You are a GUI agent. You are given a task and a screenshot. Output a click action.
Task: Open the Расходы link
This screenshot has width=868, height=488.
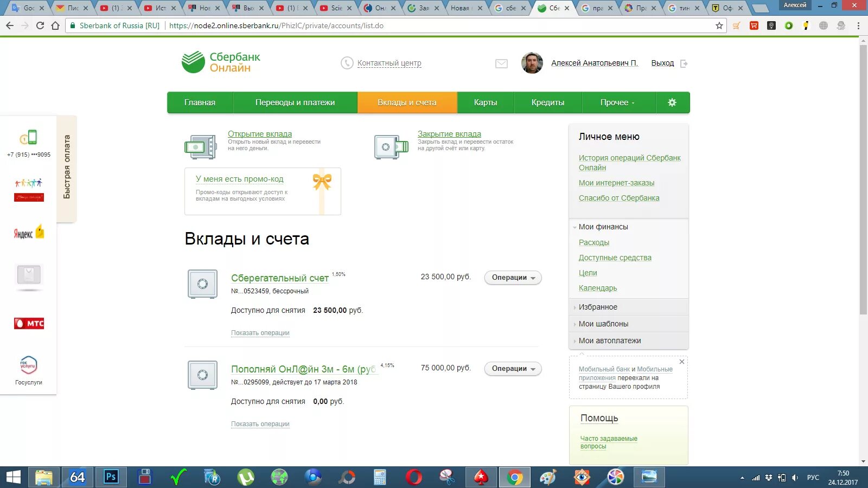[594, 242]
